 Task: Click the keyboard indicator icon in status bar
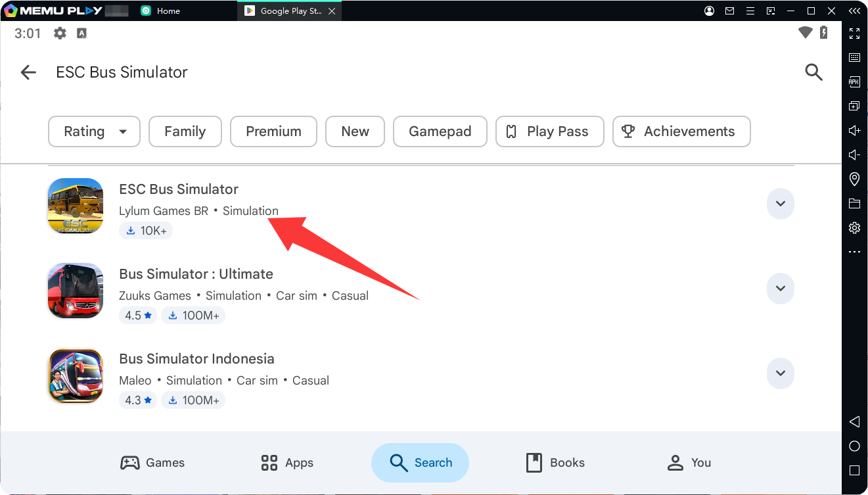tap(81, 33)
